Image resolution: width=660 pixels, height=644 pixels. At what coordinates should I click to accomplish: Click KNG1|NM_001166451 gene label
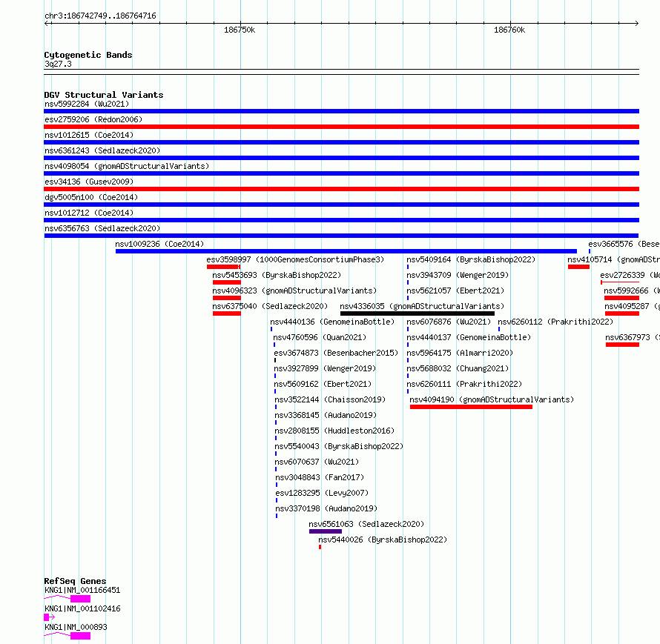coord(82,590)
